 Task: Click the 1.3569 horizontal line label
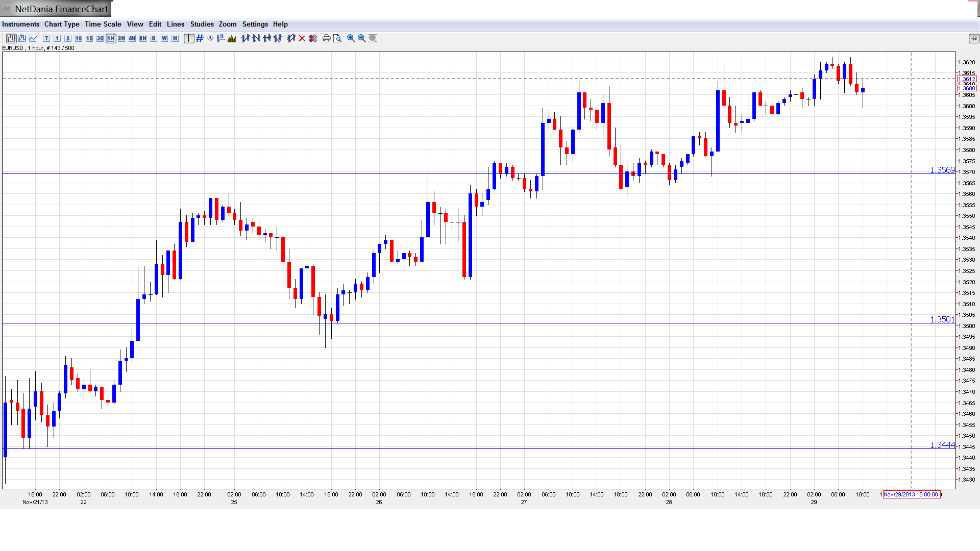[x=942, y=170]
